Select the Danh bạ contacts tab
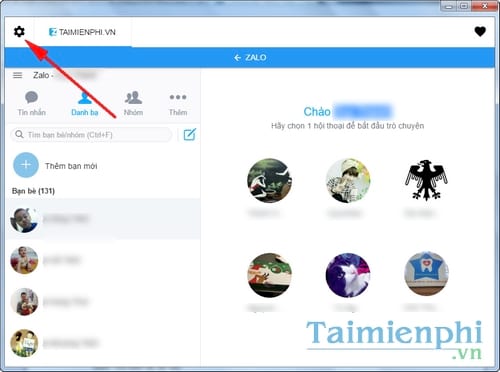 [x=85, y=104]
